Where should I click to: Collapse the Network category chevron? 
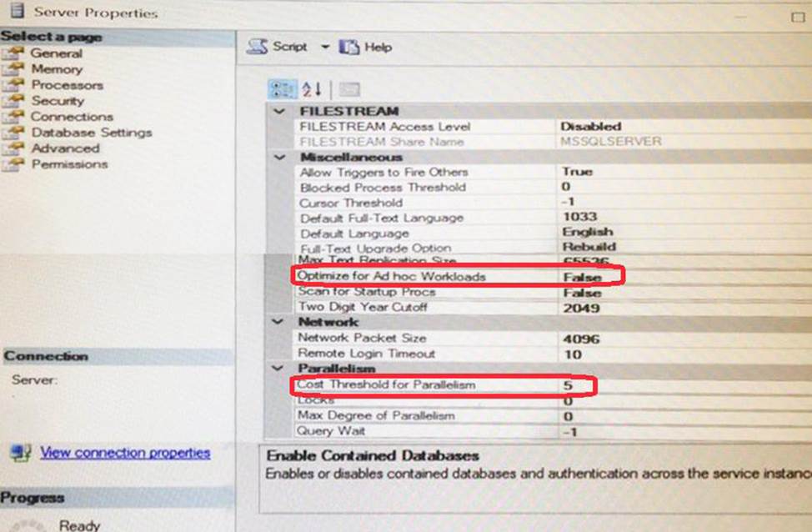278,322
